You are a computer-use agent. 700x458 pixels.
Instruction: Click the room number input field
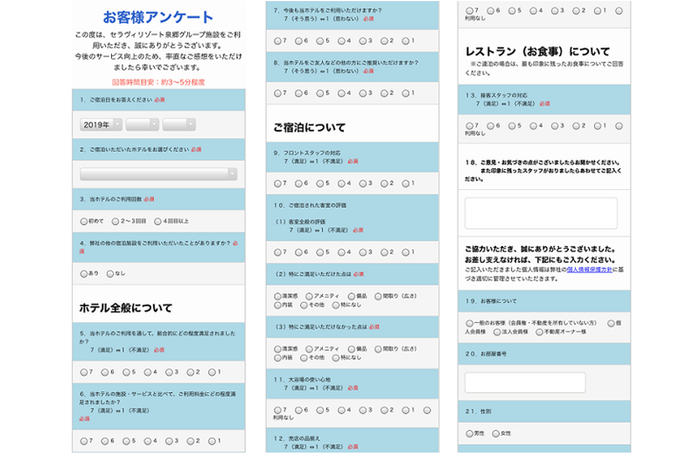pos(525,382)
